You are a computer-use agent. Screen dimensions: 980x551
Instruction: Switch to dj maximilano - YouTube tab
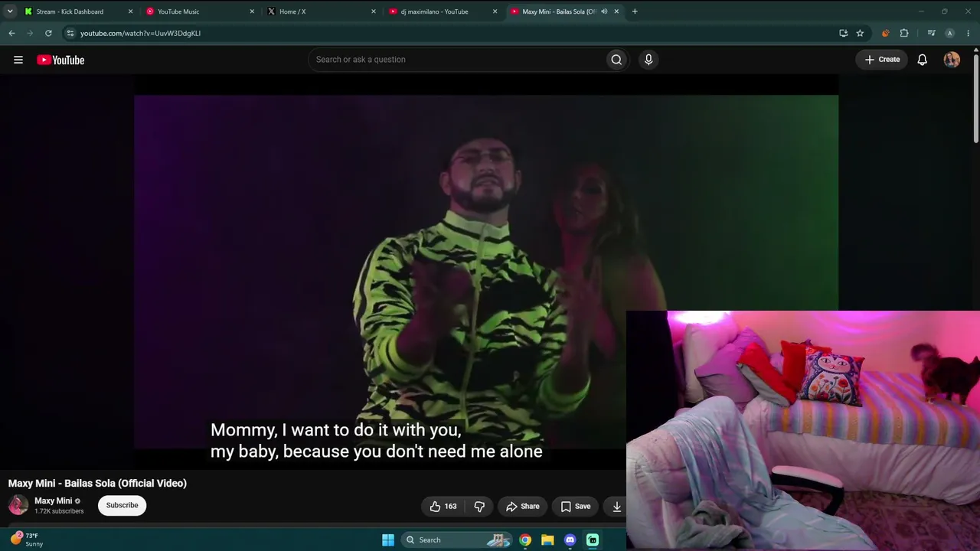pyautogui.click(x=434, y=11)
